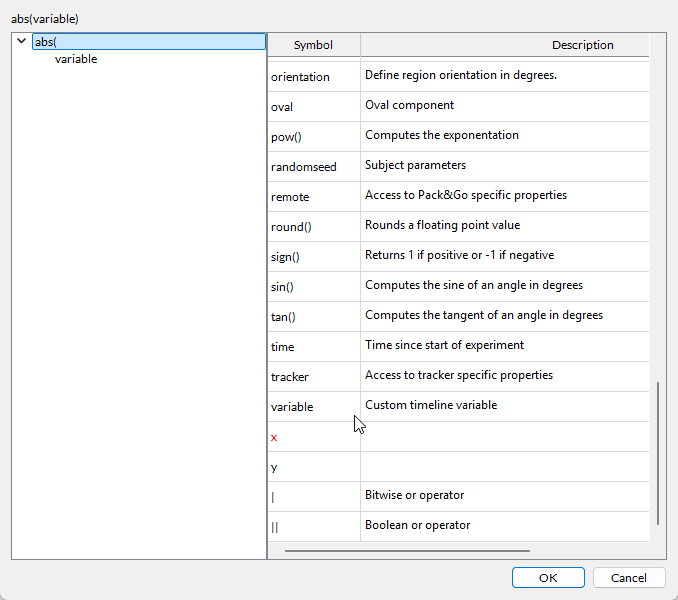Select the tan() function row
678x600 pixels.
[283, 317]
